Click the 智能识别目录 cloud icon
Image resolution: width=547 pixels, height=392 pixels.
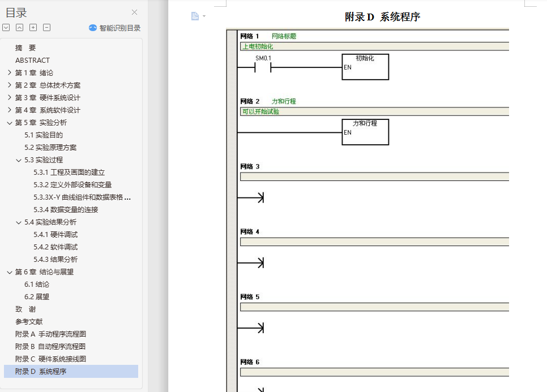pos(93,28)
